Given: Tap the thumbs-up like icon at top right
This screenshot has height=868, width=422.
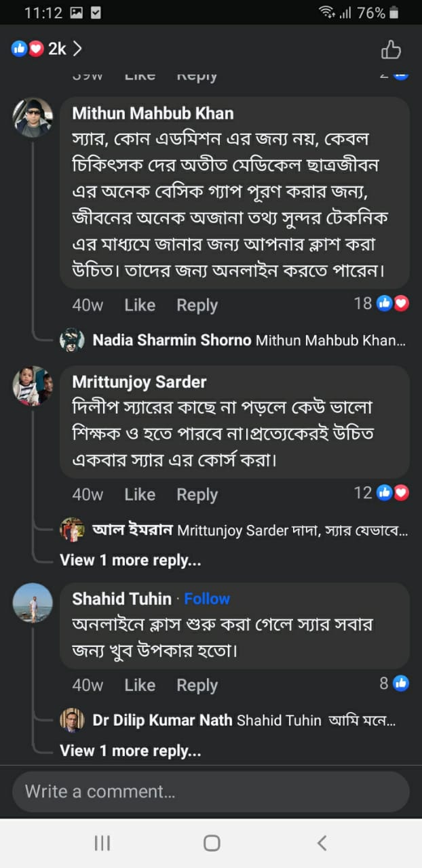Looking at the screenshot, I should 391,50.
